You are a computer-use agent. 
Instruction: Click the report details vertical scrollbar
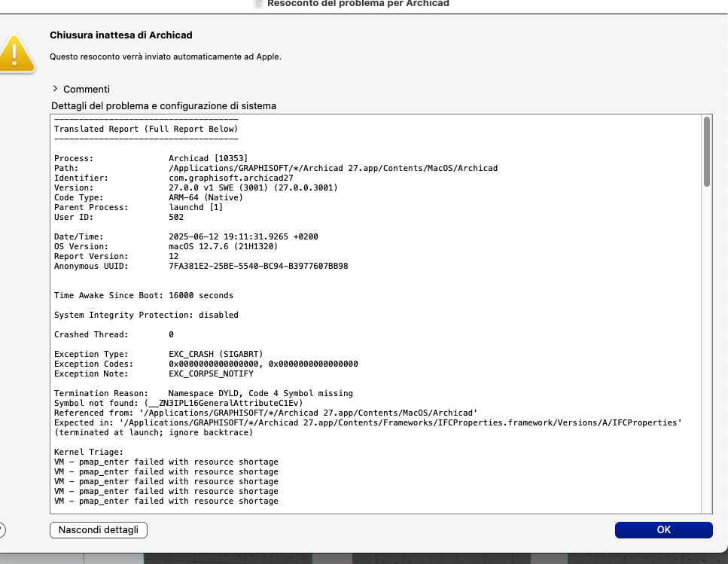[707, 152]
